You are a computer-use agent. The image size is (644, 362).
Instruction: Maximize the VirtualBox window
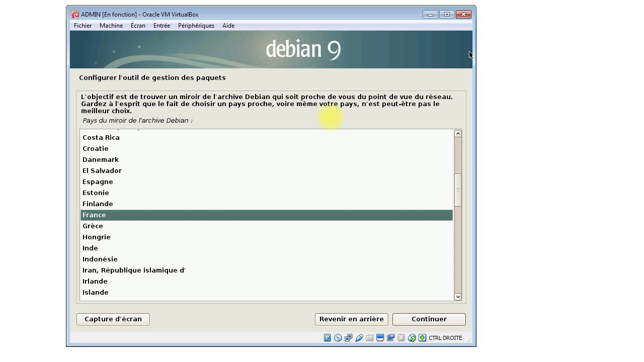[x=447, y=15]
